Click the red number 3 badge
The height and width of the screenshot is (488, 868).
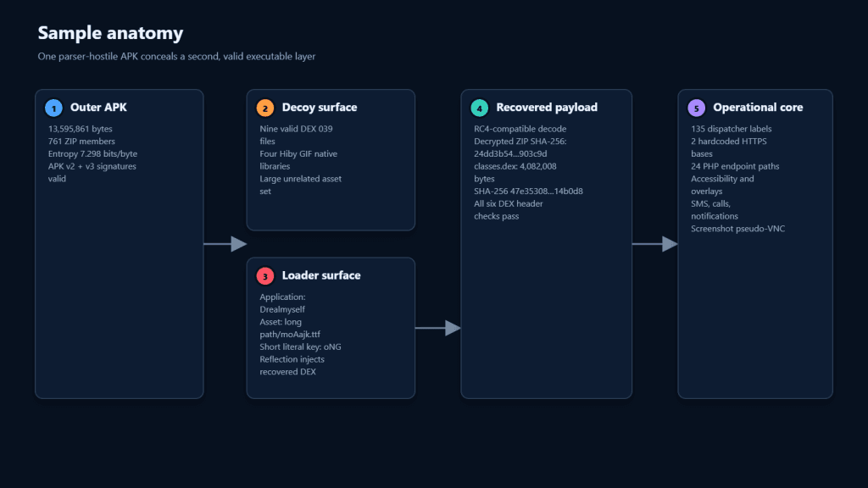click(265, 275)
